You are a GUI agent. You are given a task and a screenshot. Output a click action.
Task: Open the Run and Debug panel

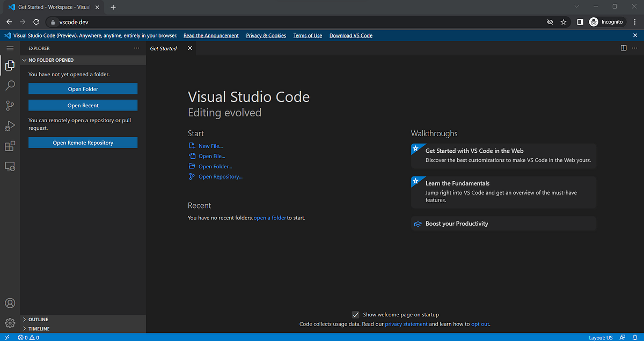pyautogui.click(x=10, y=125)
